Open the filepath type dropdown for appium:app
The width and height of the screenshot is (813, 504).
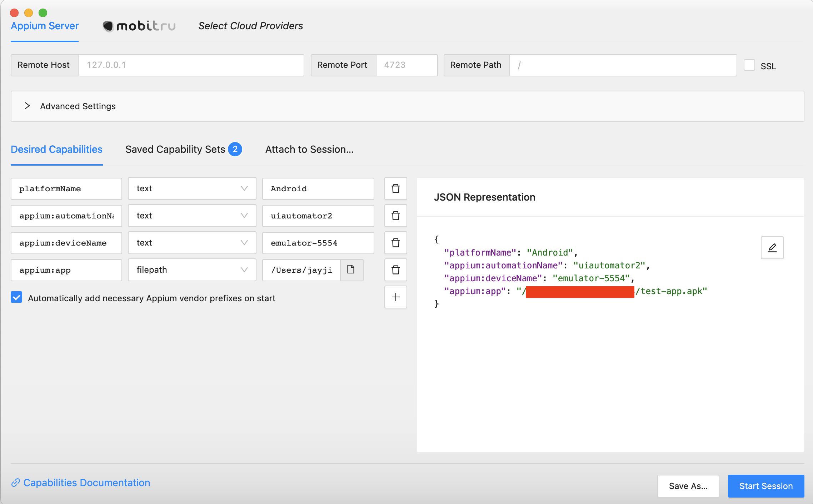pos(192,270)
